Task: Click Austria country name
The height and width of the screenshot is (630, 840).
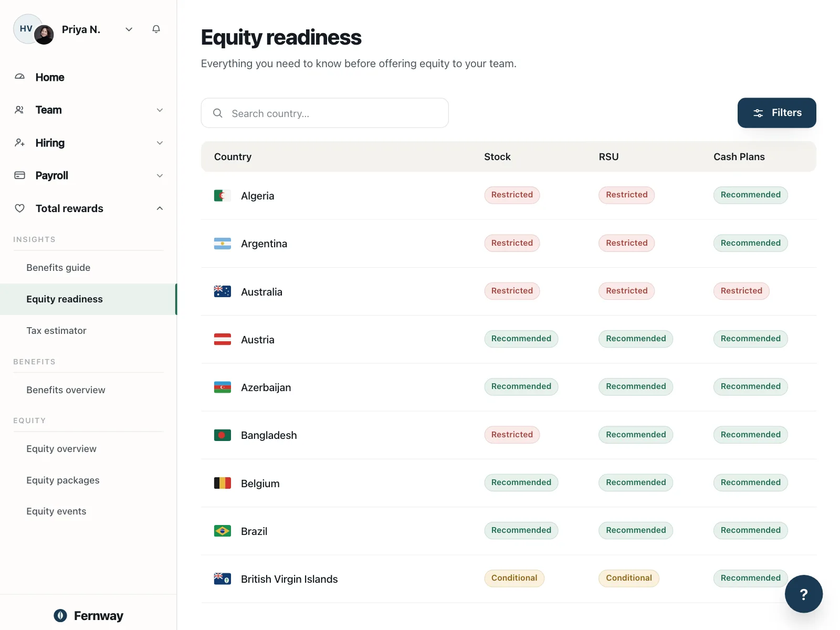Action: [257, 340]
